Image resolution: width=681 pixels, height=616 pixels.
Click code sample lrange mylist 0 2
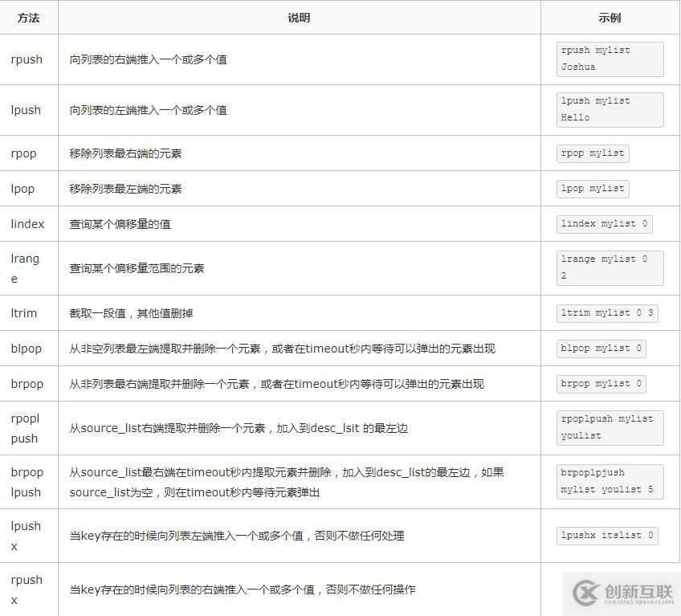click(x=610, y=268)
